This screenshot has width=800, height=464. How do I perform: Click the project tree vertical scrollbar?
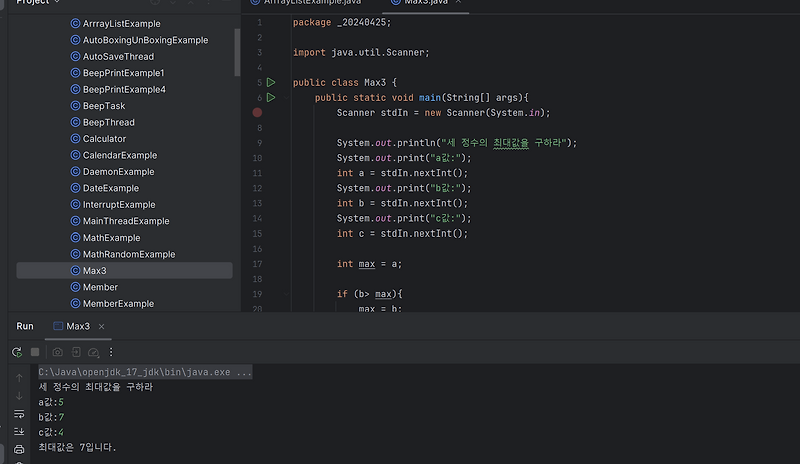pos(237,52)
